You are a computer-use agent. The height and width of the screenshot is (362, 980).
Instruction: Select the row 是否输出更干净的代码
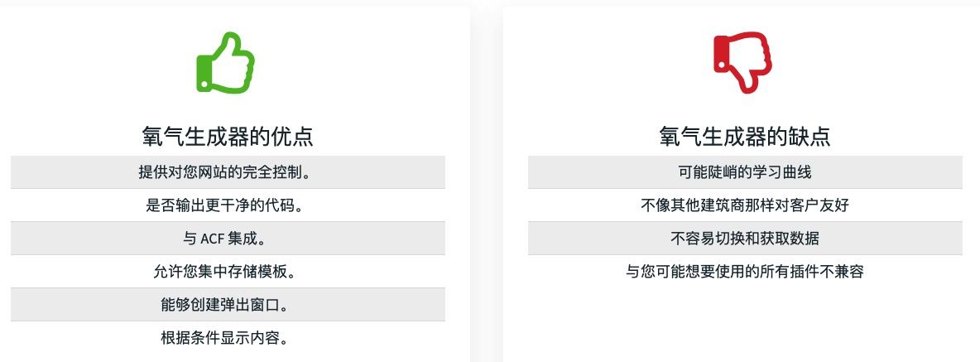[x=228, y=205]
